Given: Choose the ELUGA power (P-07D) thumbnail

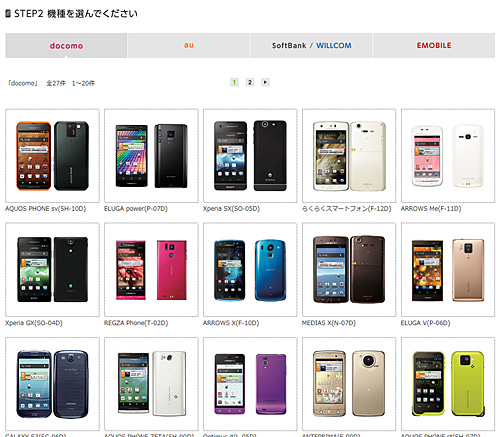Looking at the screenshot, I should click(151, 156).
